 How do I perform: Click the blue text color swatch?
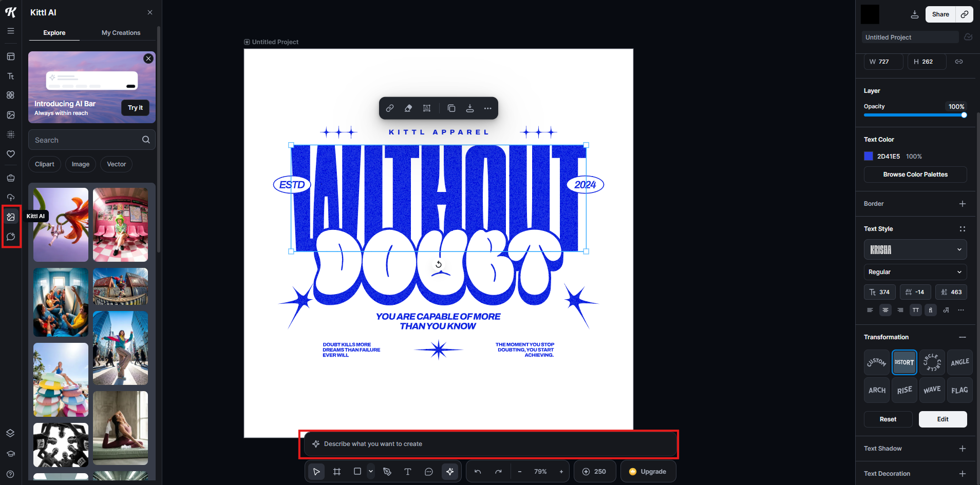point(869,157)
